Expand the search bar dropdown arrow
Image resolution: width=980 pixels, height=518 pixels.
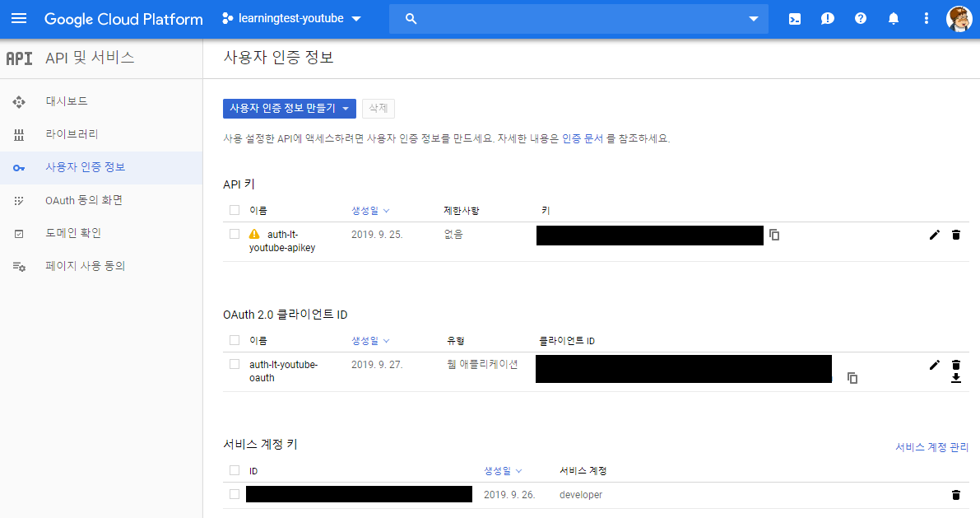point(754,19)
